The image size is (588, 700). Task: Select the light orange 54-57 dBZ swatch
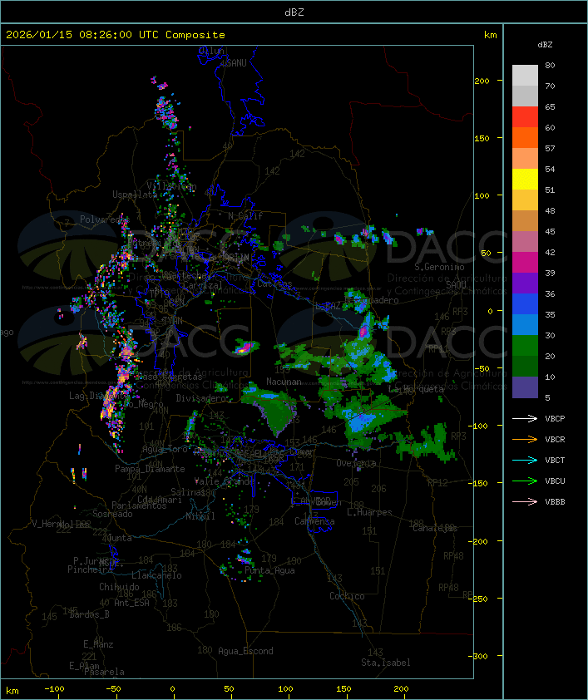525,158
